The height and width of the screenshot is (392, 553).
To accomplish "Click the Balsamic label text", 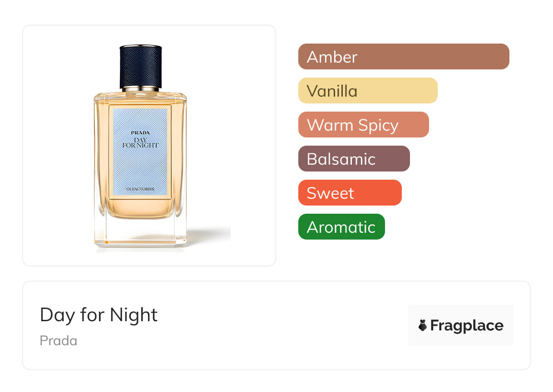I will pyautogui.click(x=341, y=159).
